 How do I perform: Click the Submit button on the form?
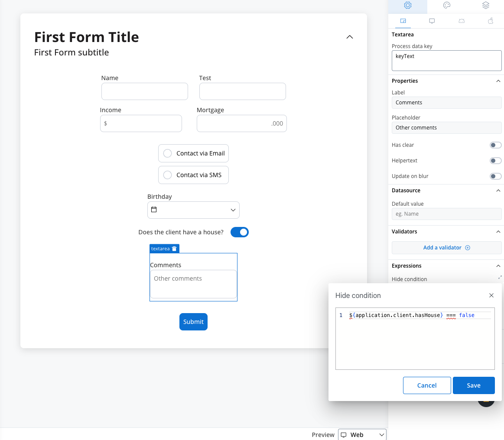[x=194, y=322]
